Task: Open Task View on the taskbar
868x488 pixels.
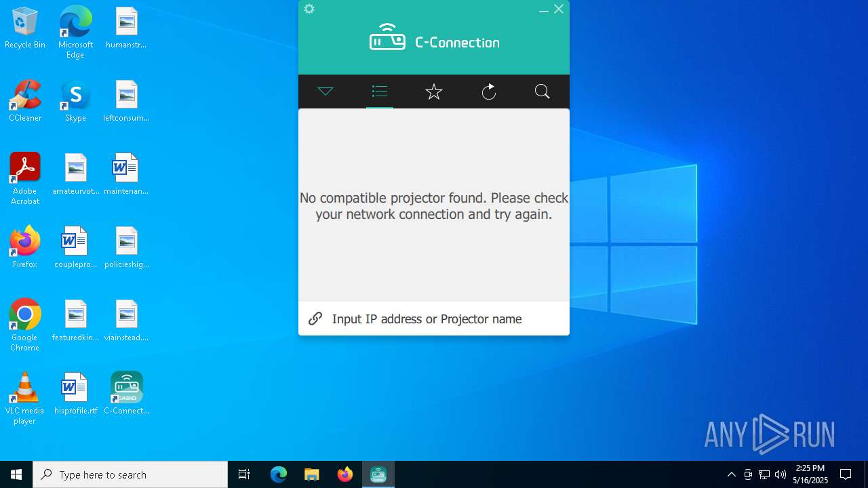Action: 244,474
